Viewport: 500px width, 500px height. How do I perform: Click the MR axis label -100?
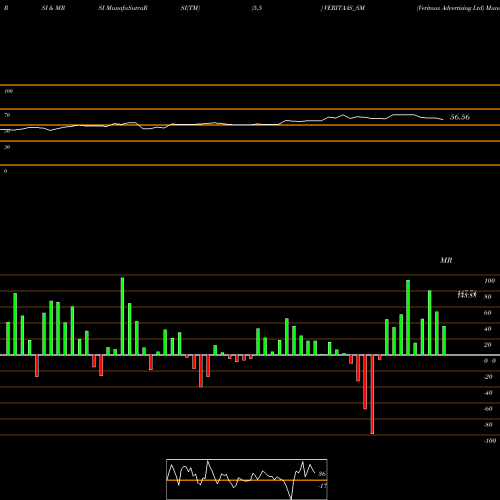pyautogui.click(x=490, y=441)
